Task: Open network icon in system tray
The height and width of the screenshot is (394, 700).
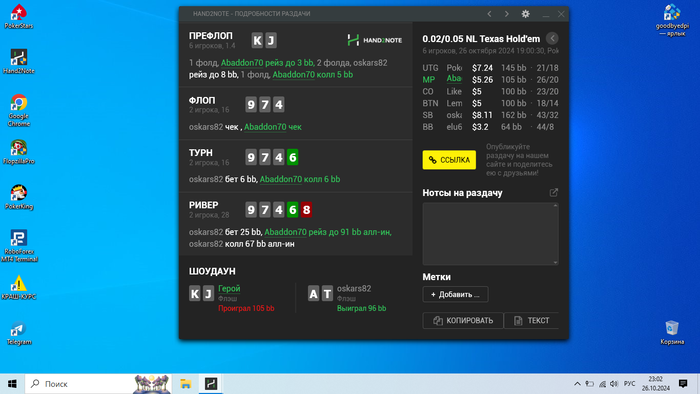Action: pyautogui.click(x=602, y=384)
